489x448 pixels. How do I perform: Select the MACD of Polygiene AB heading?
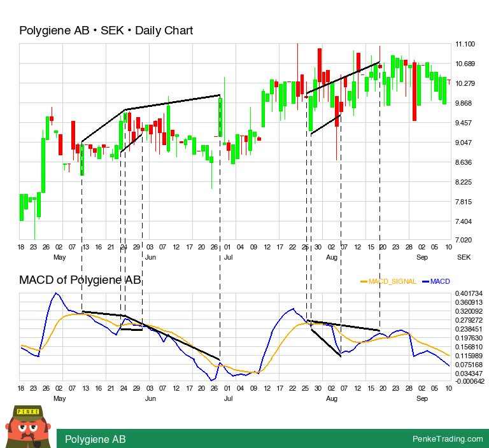[x=80, y=279]
